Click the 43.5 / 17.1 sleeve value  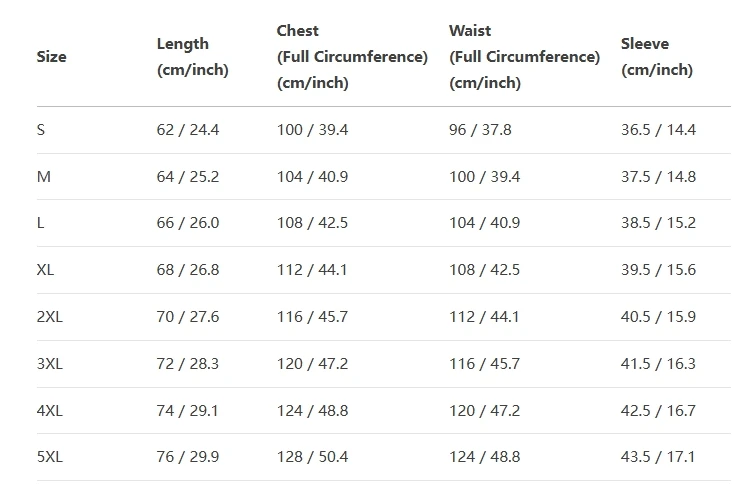tap(658, 457)
